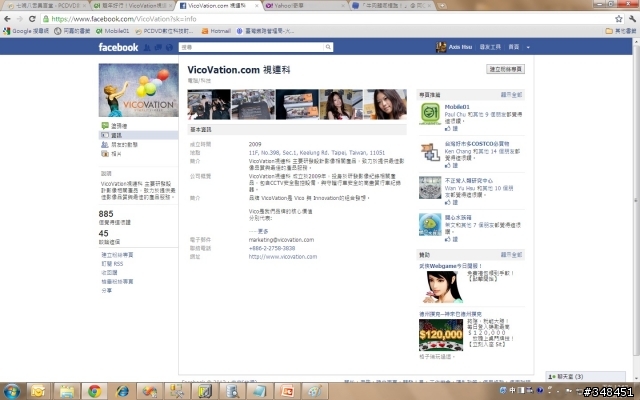
Task: Select the VicoVation.com Facebook tab
Action: 218,6
